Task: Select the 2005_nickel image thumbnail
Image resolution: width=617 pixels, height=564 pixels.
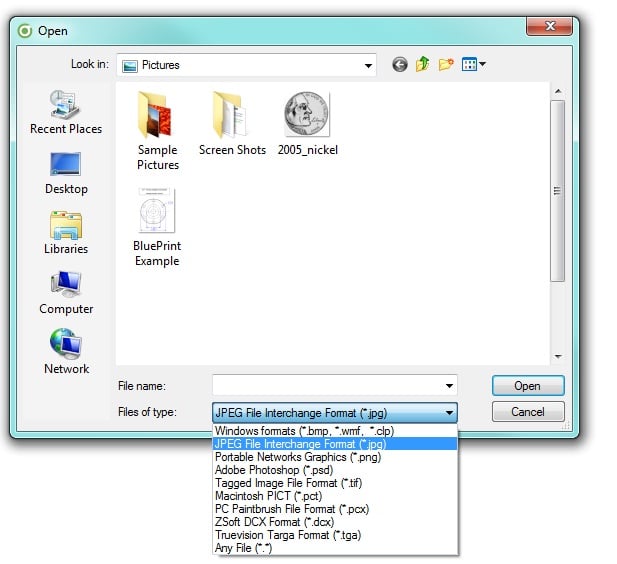Action: (309, 120)
